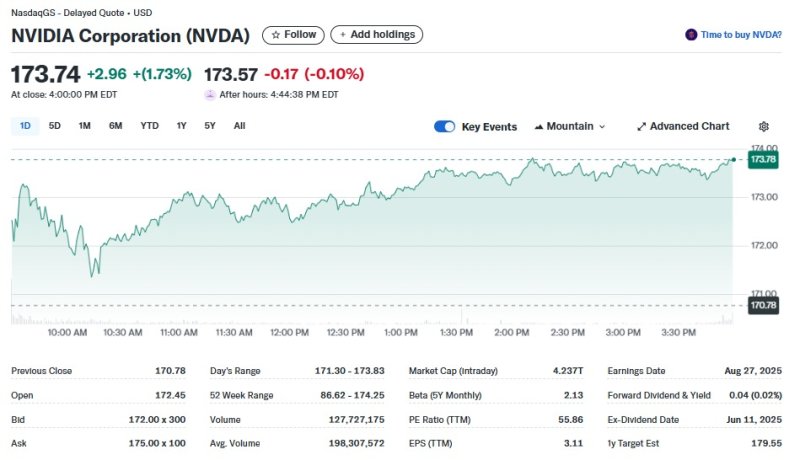Click the closing price 173.74
The image size is (800, 460).
coord(45,74)
